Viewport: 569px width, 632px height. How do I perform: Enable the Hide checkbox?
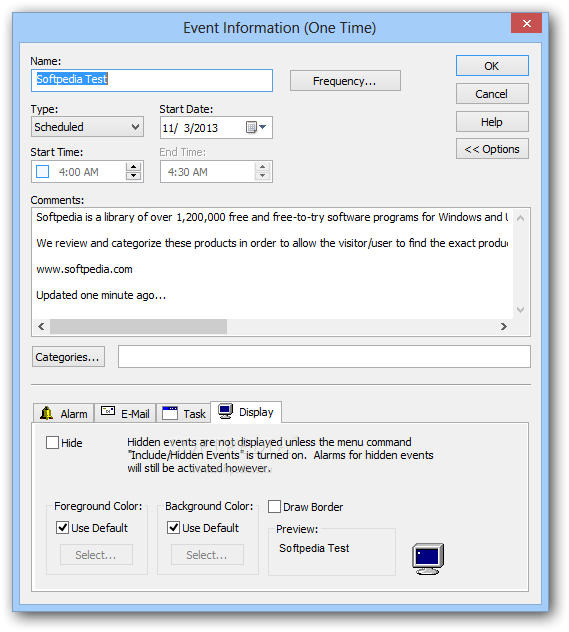click(x=52, y=443)
